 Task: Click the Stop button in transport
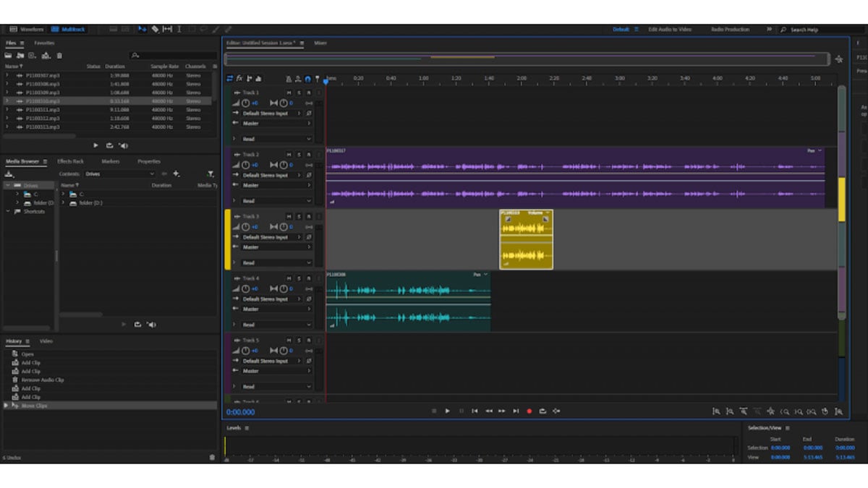coord(434,411)
